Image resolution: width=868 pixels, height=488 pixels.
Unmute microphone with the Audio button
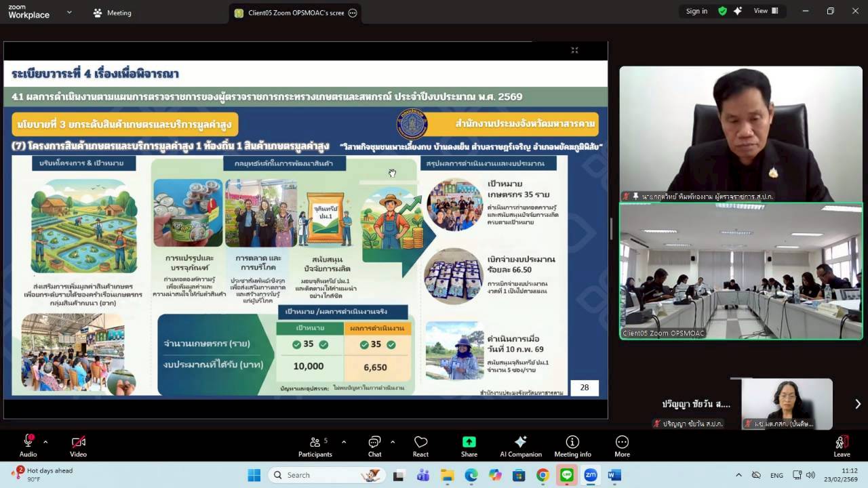[28, 446]
